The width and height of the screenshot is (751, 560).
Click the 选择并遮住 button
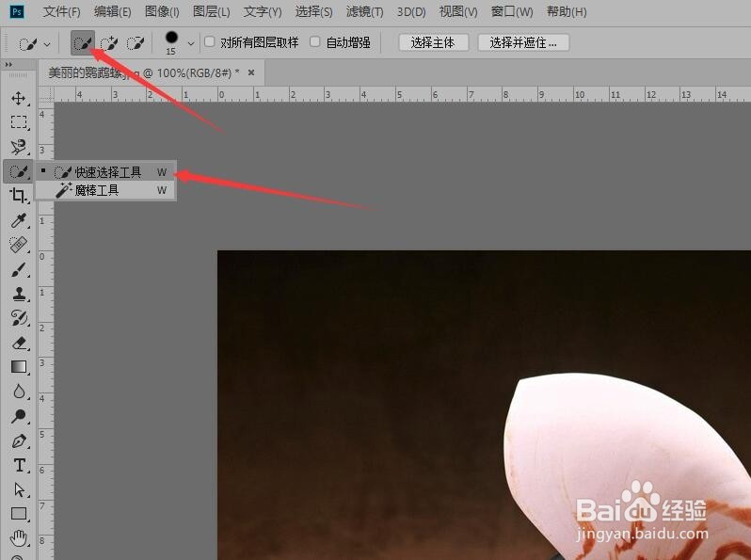coord(523,42)
